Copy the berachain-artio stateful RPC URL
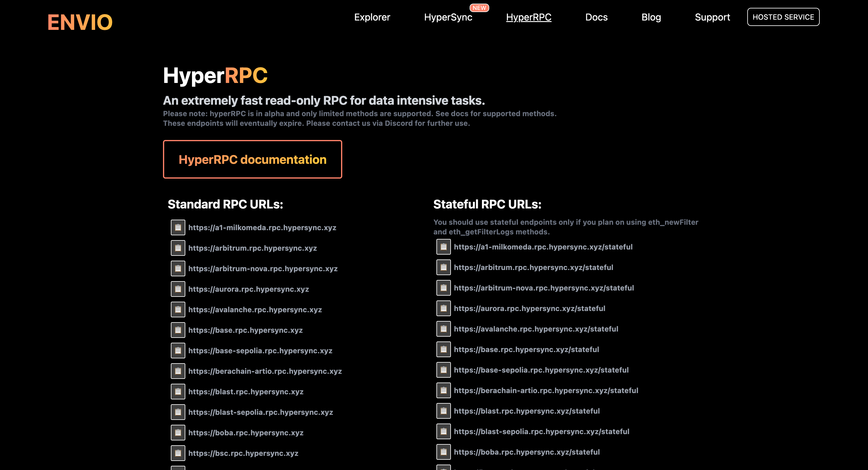The width and height of the screenshot is (868, 470). [x=443, y=390]
